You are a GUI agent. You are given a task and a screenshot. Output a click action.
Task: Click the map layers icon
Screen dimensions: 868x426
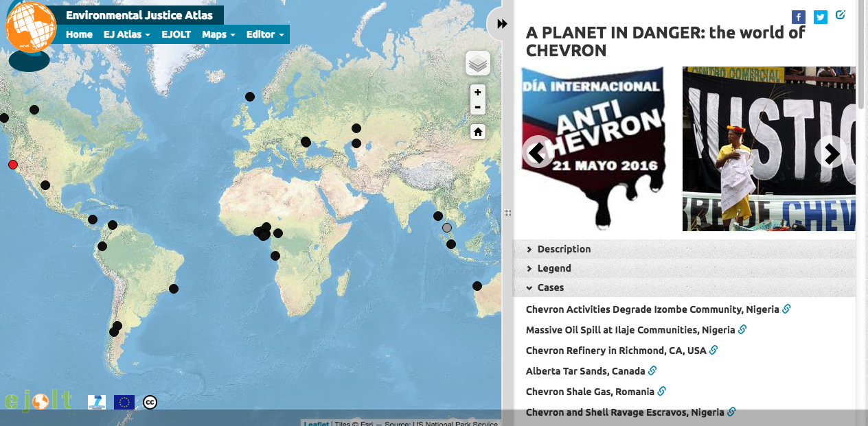pyautogui.click(x=478, y=64)
